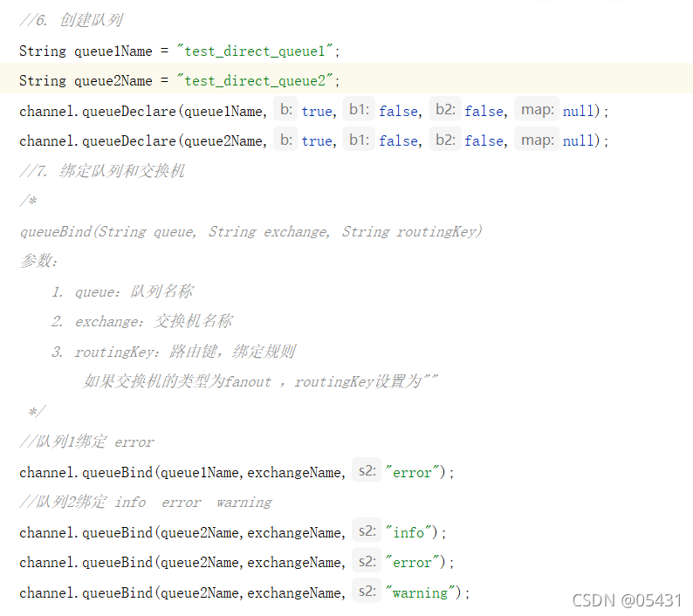Click the 'b1:' hint in queue1Name queueDeclare

359,109
